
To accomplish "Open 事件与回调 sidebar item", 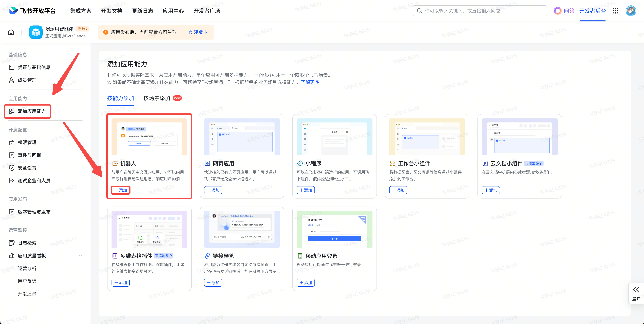I will (x=29, y=155).
